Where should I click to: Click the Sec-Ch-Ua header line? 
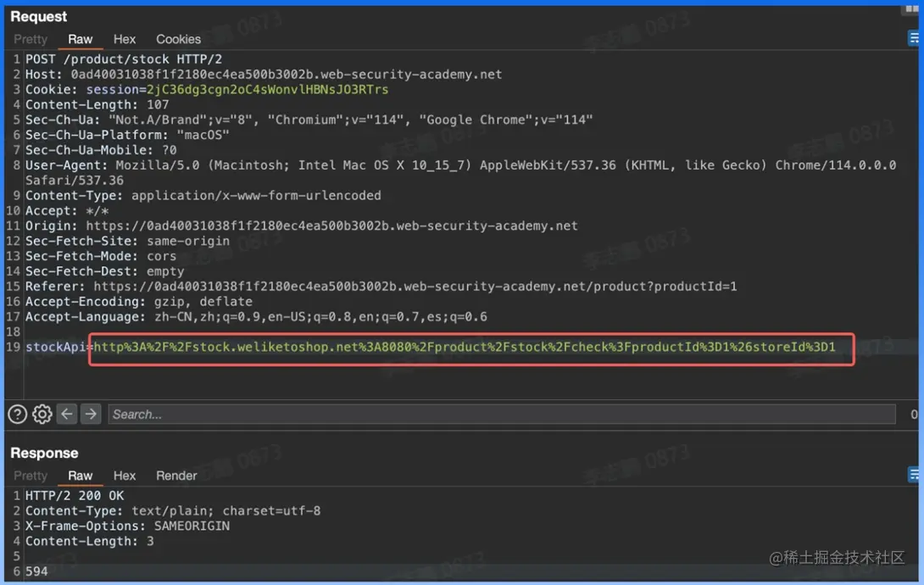(x=309, y=120)
